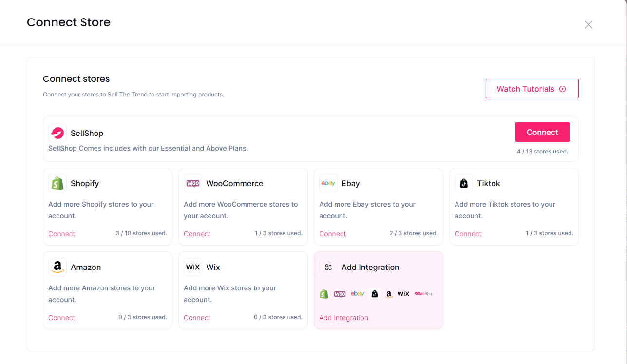Click small WiX icon in Add Integration card
This screenshot has width=627, height=364.
(403, 294)
